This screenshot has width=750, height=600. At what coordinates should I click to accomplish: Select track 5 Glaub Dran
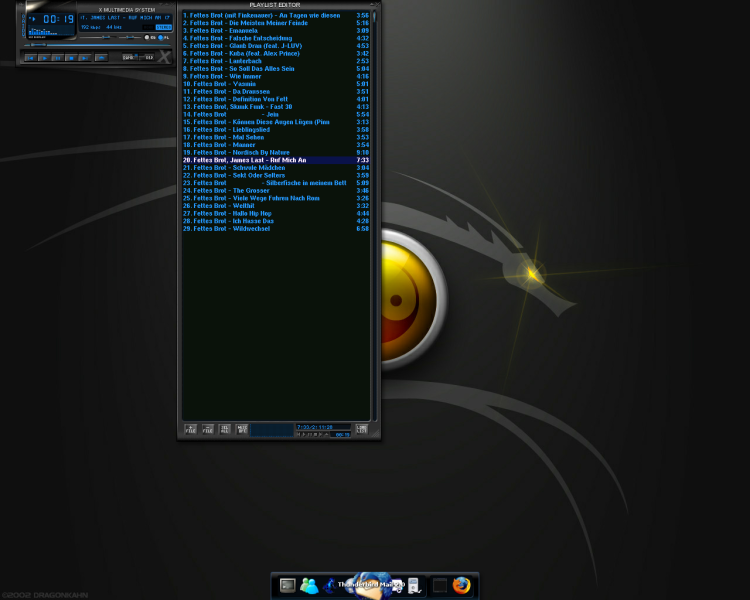tap(276, 46)
